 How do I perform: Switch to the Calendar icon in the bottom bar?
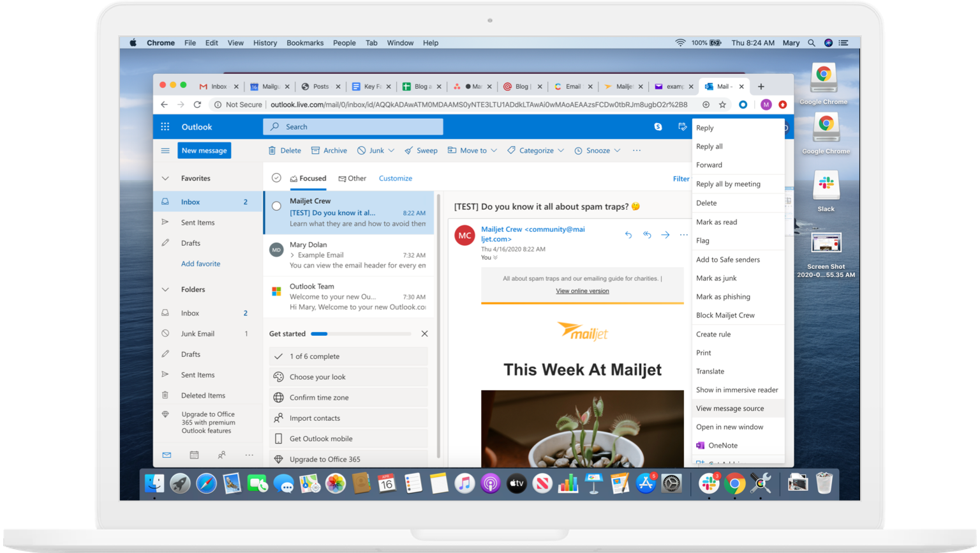coord(194,455)
